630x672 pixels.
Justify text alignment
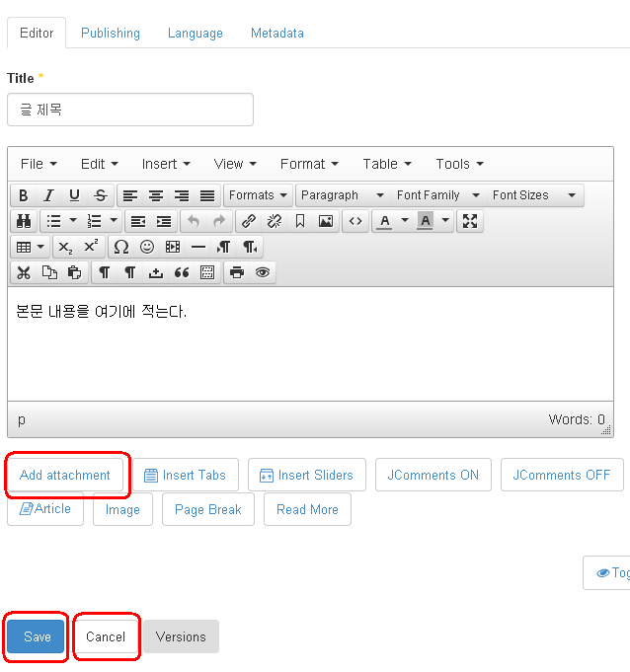(207, 195)
